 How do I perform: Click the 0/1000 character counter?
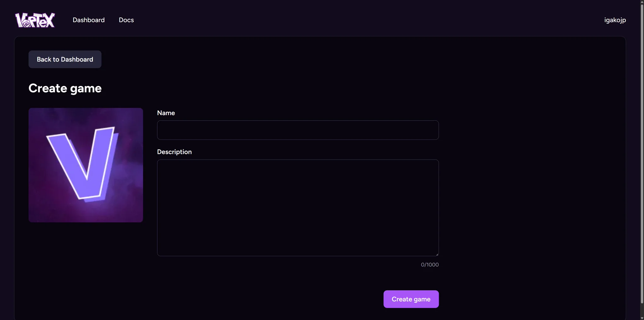click(x=430, y=265)
